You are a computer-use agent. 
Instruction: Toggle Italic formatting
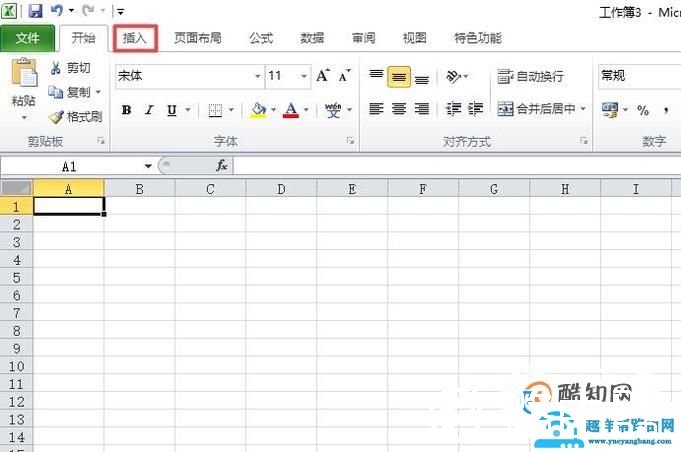coord(149,110)
